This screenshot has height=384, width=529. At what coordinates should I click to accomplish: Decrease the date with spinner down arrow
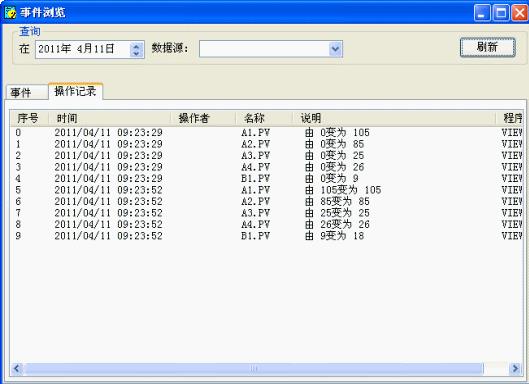coord(136,53)
